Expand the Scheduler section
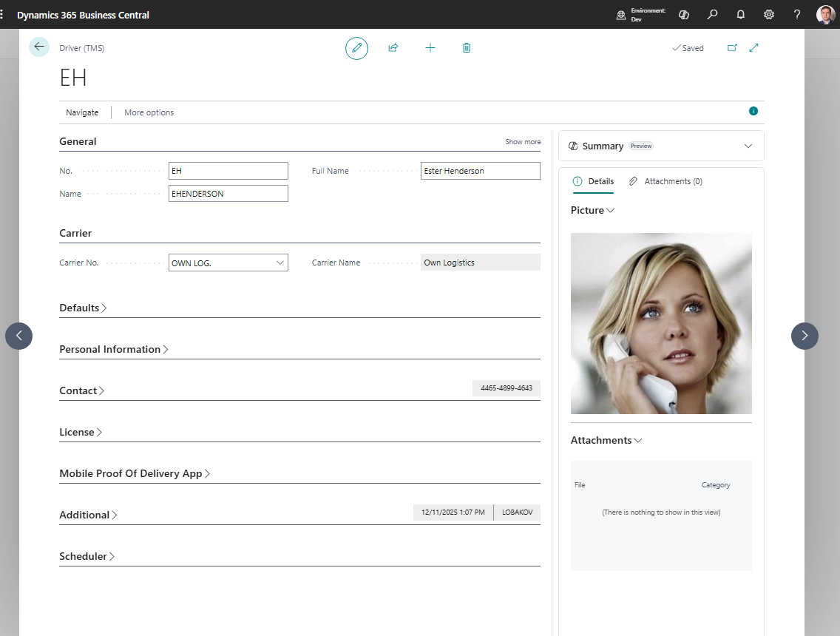Screen dimensions: 840x636 (87, 556)
